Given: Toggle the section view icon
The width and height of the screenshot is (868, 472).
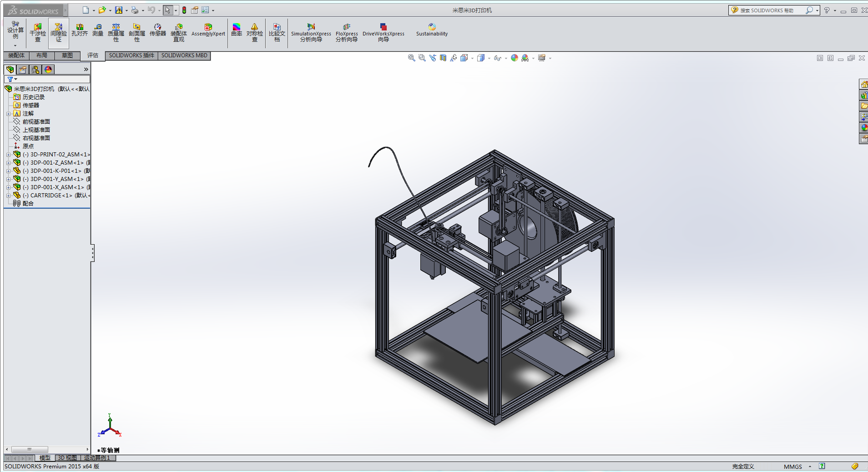Looking at the screenshot, I should coord(443,58).
